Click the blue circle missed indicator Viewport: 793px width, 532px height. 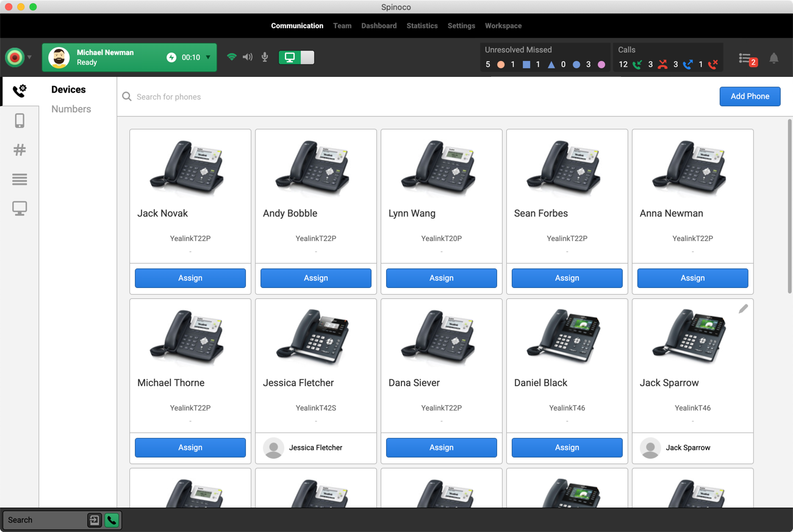coord(576,64)
